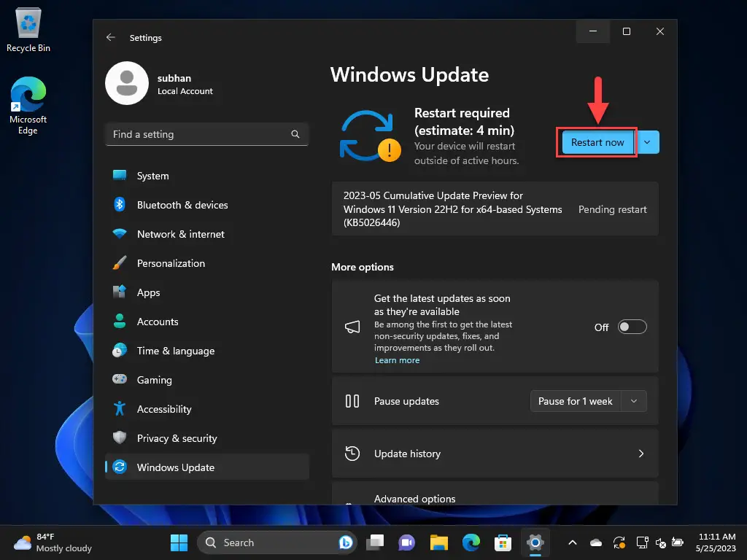Viewport: 747px width, 560px height.
Task: Expand the Restart now dropdown arrow
Action: click(x=648, y=142)
